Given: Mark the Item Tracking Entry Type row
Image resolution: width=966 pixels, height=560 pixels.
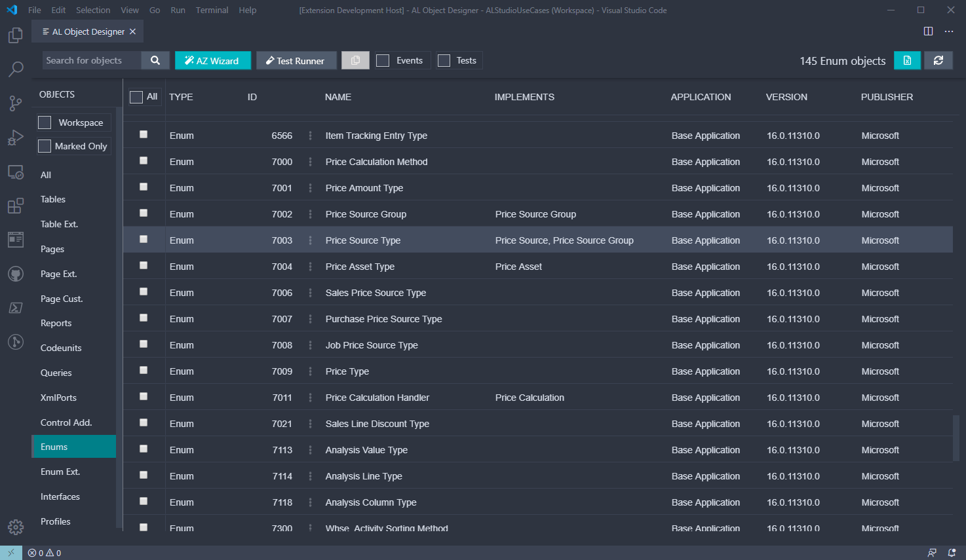Looking at the screenshot, I should 144,134.
